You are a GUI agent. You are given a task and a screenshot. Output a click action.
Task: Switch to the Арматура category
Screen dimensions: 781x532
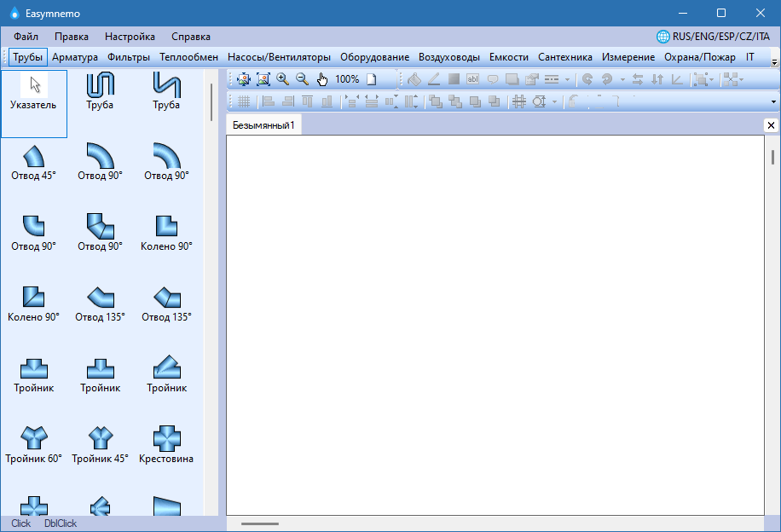point(75,57)
